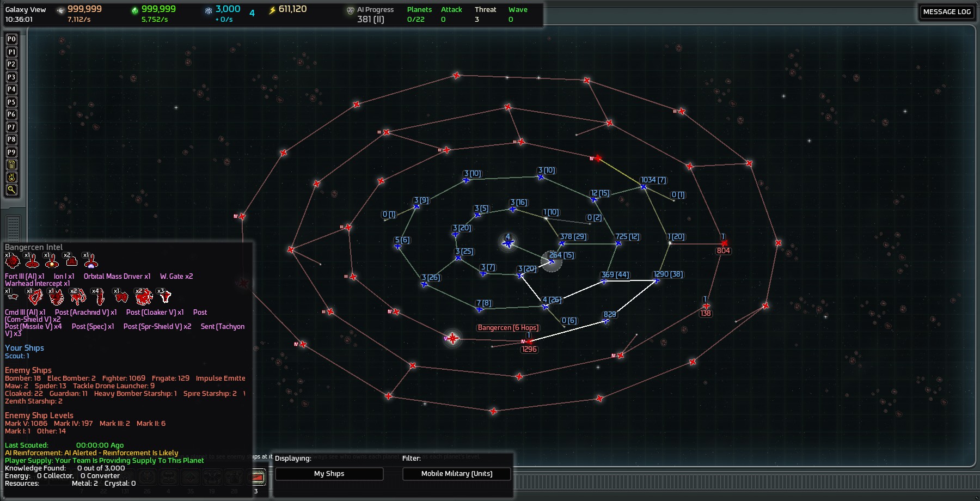Image resolution: width=980 pixels, height=501 pixels.
Task: Click the yellow flame icon in sidebar
Action: [11, 178]
